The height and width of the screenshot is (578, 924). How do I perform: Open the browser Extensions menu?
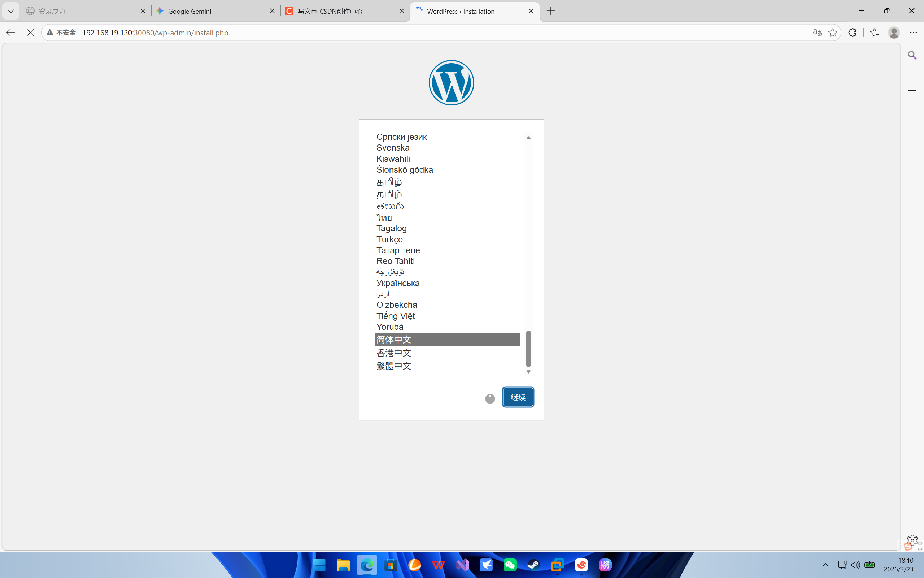point(852,33)
